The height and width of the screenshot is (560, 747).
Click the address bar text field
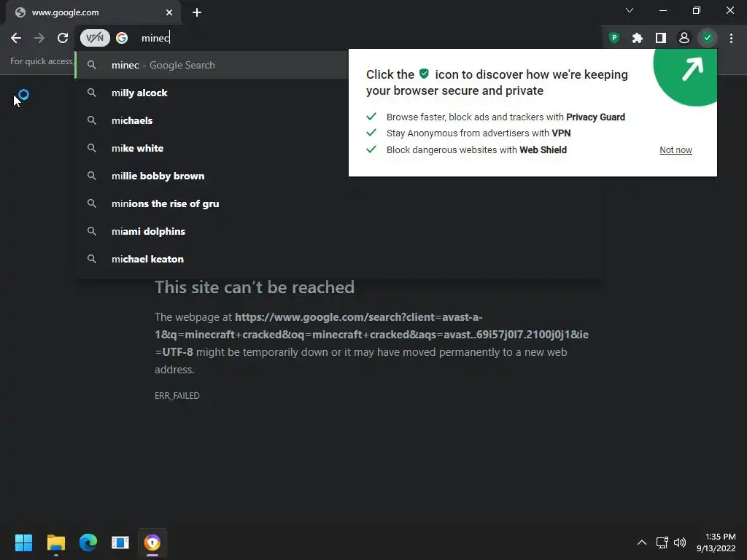tap(362, 38)
